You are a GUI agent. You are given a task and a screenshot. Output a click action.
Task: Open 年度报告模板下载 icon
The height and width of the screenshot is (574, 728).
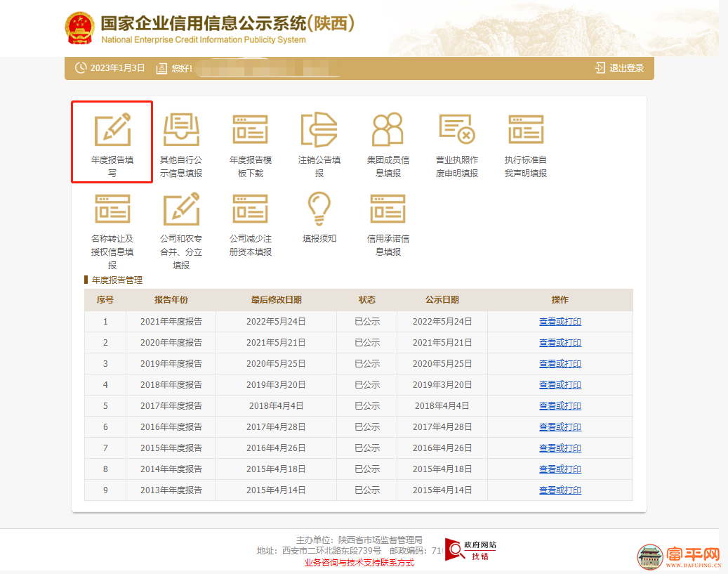[x=250, y=130]
